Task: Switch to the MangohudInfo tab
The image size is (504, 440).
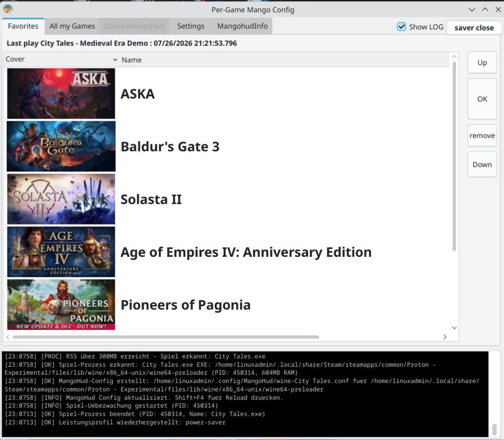Action: 242,26
